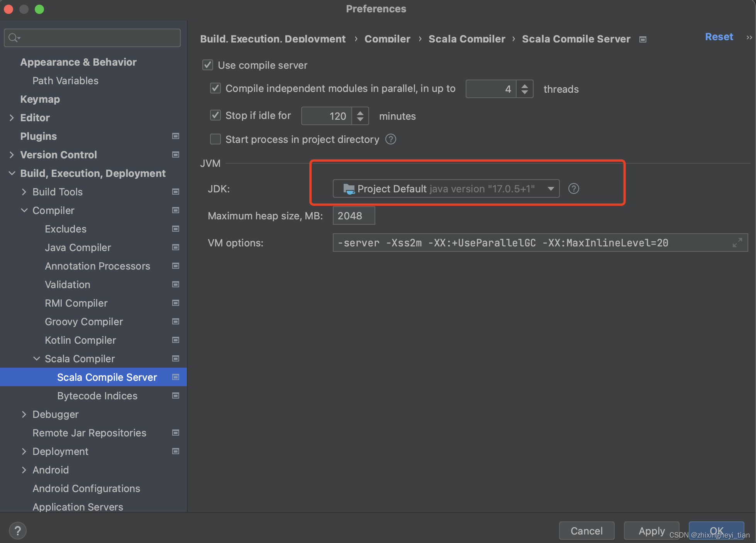Open the help icon next to JDK dropdown
The width and height of the screenshot is (756, 543).
574,188
